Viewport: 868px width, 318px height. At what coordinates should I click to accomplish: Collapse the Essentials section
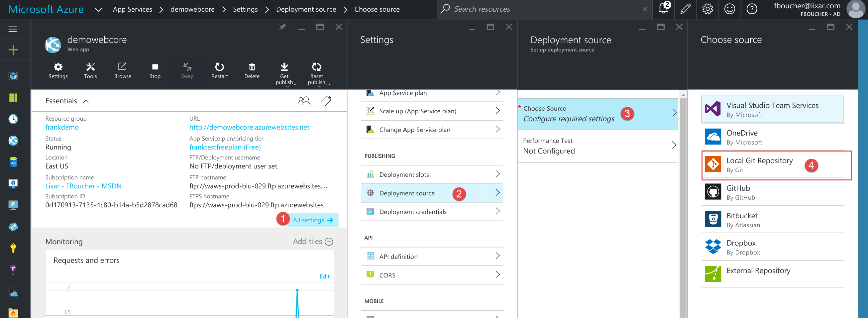click(x=86, y=101)
